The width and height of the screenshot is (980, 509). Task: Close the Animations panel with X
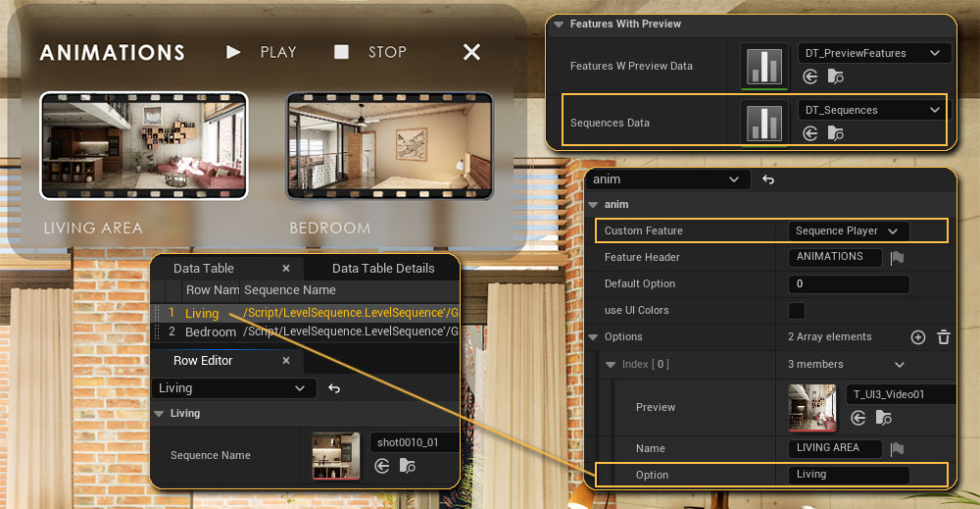pos(471,52)
